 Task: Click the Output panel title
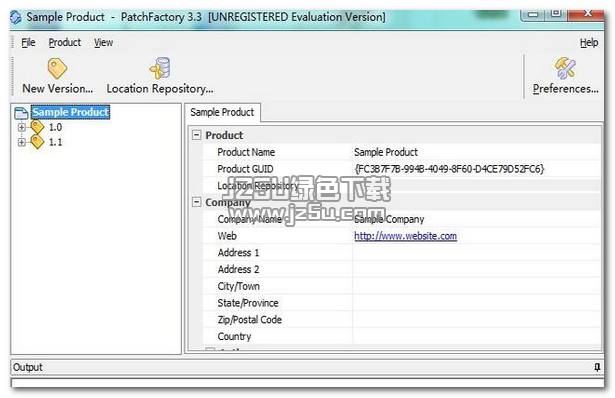pos(27,367)
